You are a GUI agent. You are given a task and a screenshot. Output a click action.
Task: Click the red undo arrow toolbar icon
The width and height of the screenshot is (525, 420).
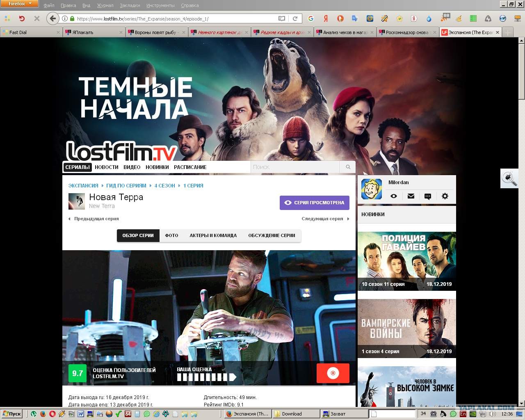coord(22,18)
